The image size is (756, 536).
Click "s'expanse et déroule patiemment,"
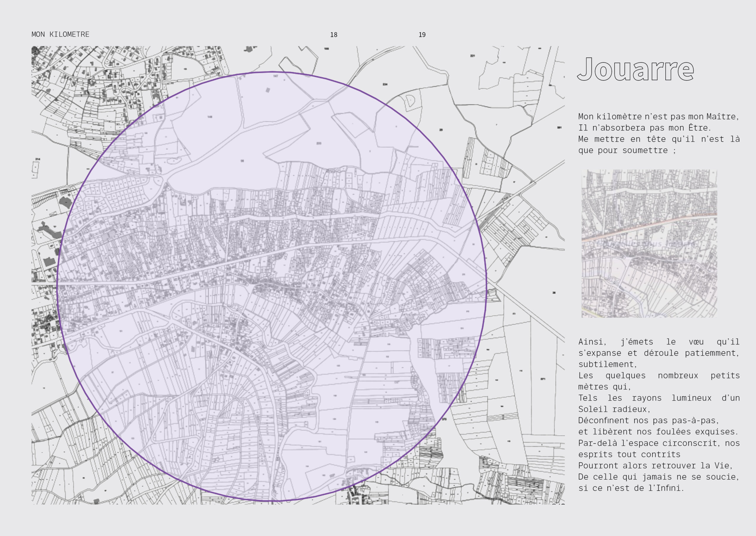coord(659,353)
